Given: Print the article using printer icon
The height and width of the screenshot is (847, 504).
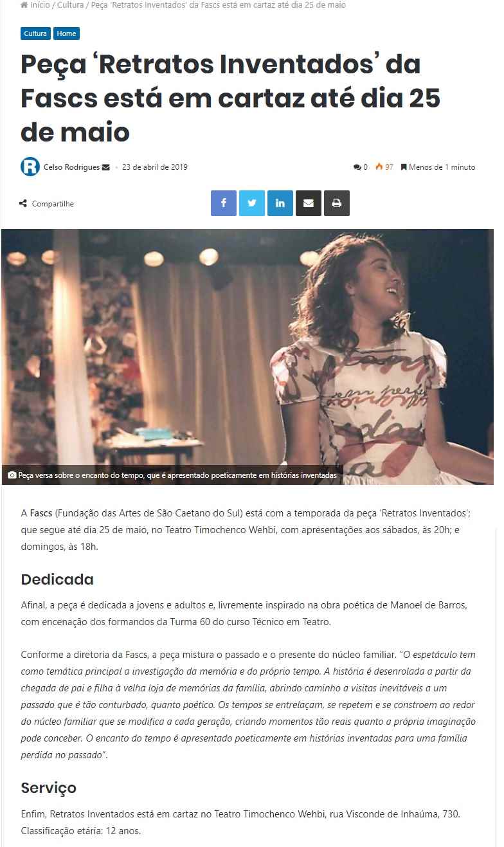Looking at the screenshot, I should coord(337,203).
